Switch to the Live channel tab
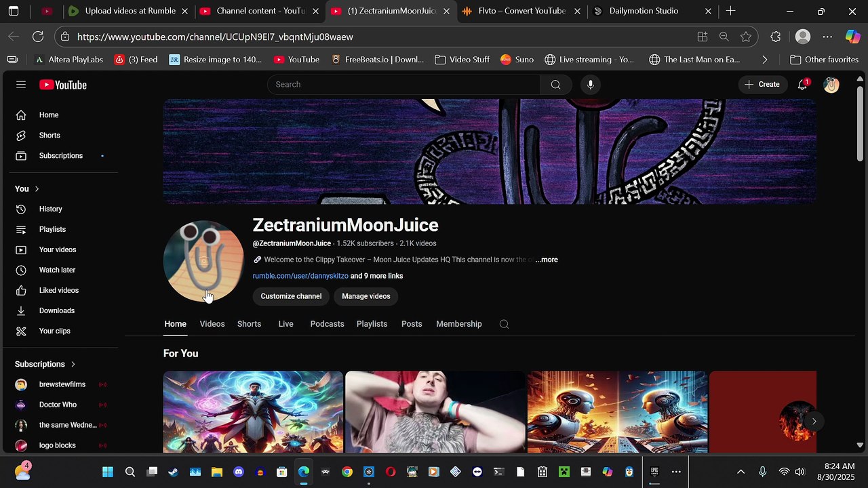The height and width of the screenshot is (488, 868). point(285,324)
